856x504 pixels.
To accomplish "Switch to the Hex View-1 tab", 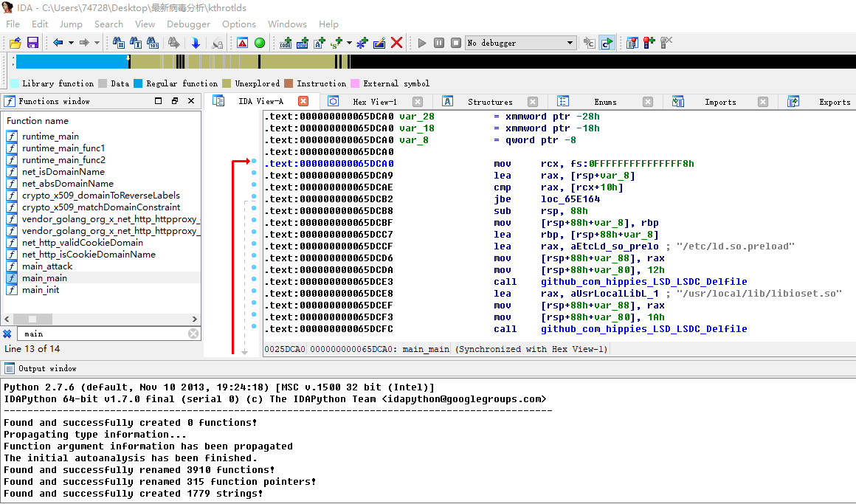I will [374, 102].
